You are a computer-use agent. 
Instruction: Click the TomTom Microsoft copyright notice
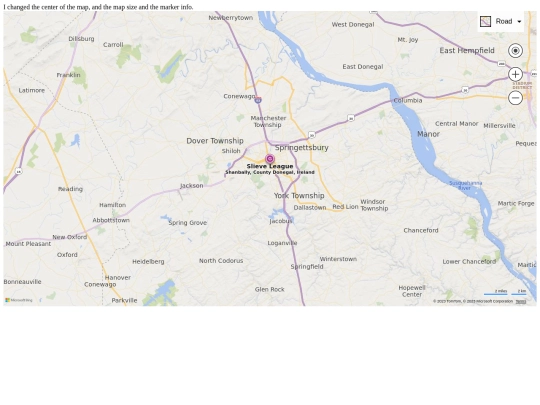473,301
